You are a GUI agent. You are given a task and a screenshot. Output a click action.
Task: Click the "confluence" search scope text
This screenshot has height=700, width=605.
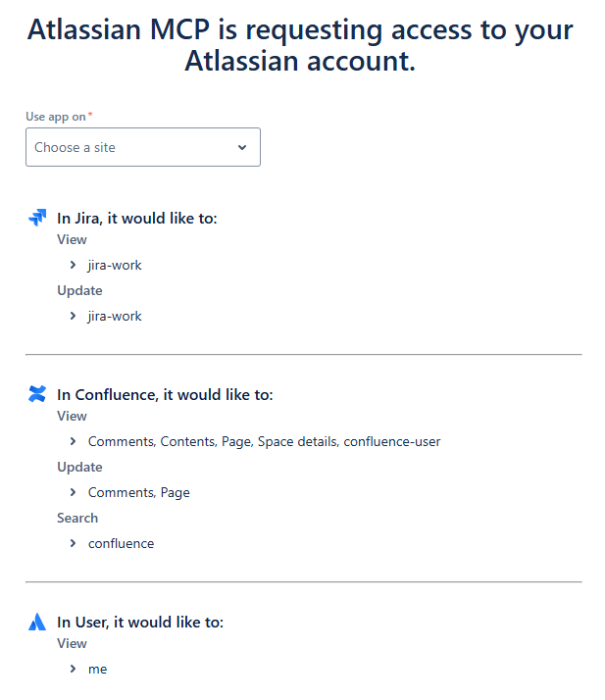click(121, 543)
